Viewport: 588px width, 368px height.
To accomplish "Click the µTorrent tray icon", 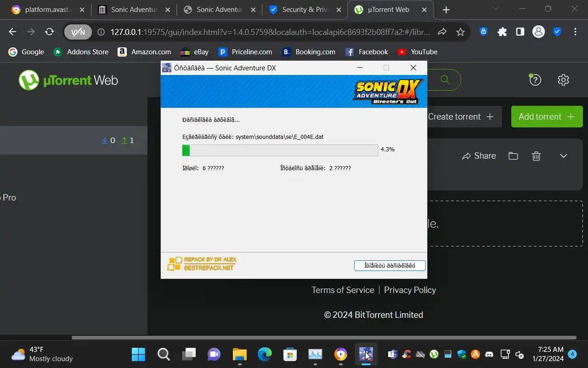I will point(434,354).
